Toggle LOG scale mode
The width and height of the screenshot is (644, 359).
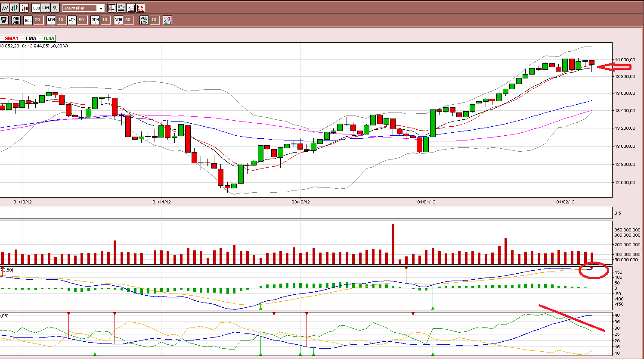36,8
